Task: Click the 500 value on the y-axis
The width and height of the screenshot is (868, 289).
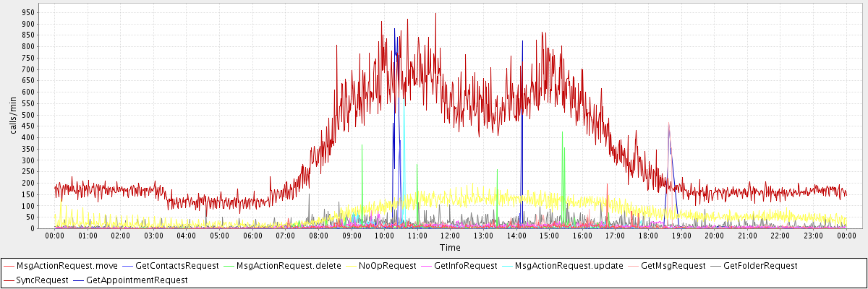Action: tap(28, 115)
